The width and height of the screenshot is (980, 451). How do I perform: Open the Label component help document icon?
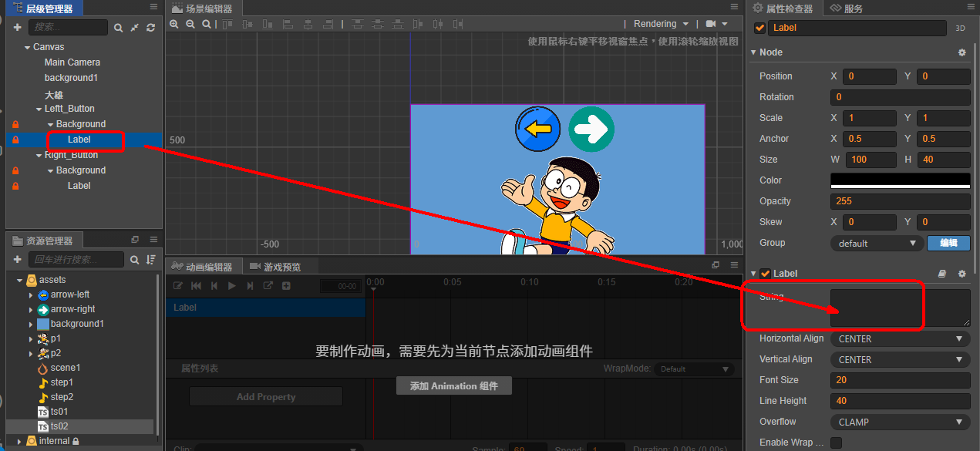click(x=941, y=274)
